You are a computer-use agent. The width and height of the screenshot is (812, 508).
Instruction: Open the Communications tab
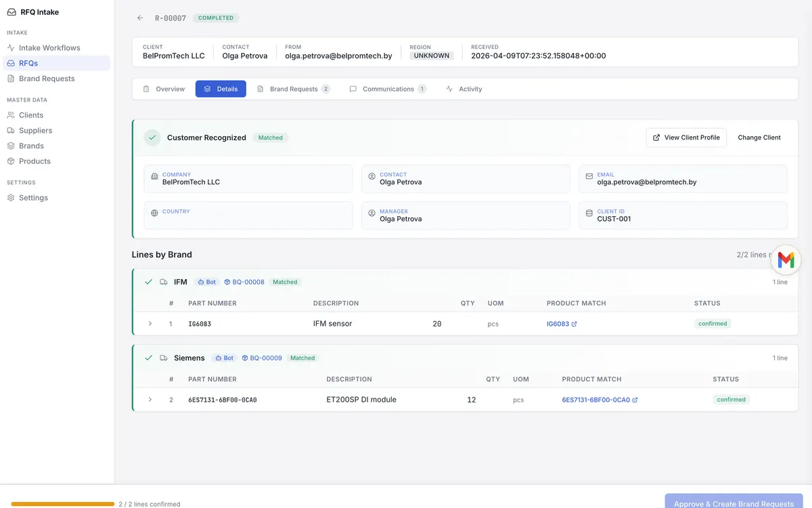point(388,89)
